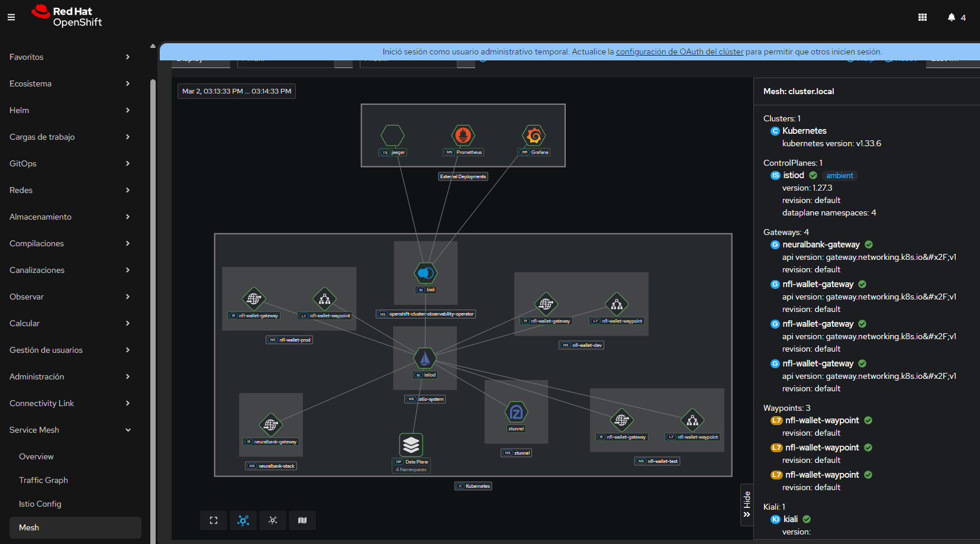This screenshot has height=544, width=980.
Task: Click the istiod control plane node
Action: pos(425,358)
